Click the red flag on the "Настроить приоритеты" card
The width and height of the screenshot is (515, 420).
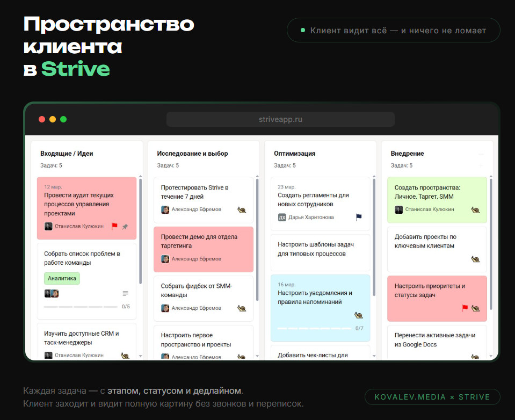click(465, 308)
